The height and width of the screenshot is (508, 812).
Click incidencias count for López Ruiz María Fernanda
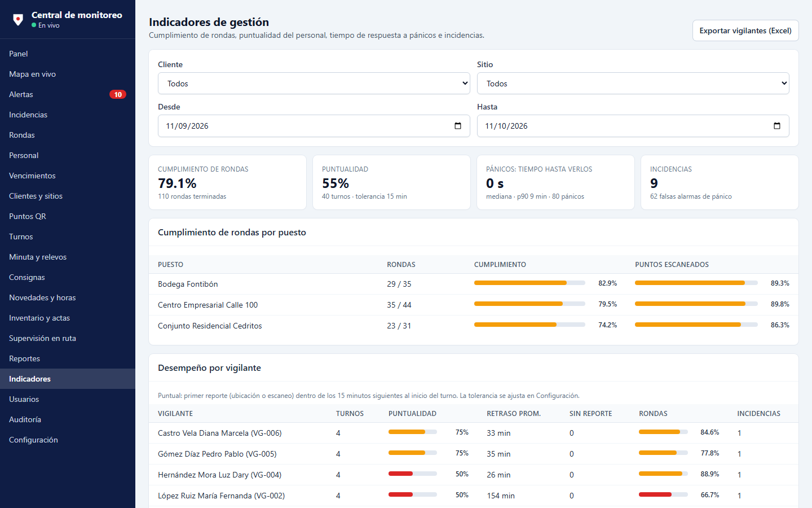(739, 496)
